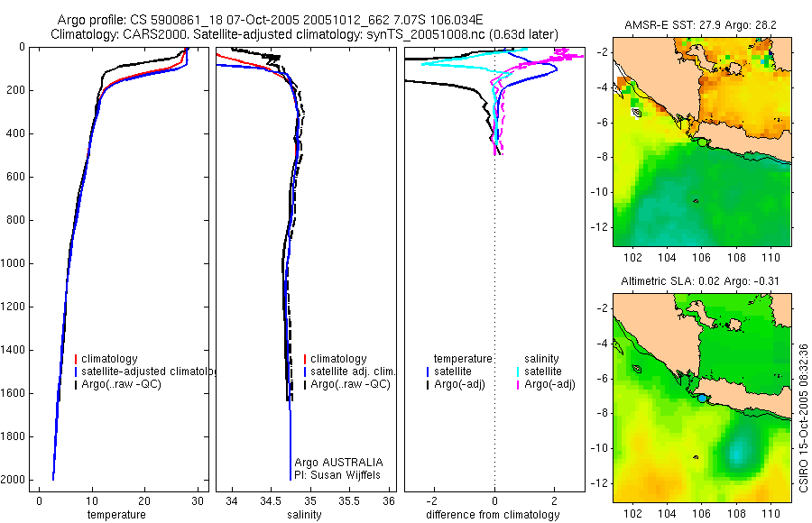
Task: Click the 35.5 tick on salinity axis
Action: point(349,501)
